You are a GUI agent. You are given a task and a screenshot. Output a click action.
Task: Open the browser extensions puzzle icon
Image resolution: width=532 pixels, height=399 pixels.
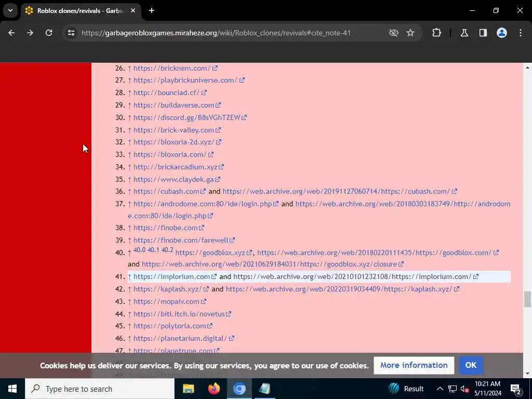[436, 33]
